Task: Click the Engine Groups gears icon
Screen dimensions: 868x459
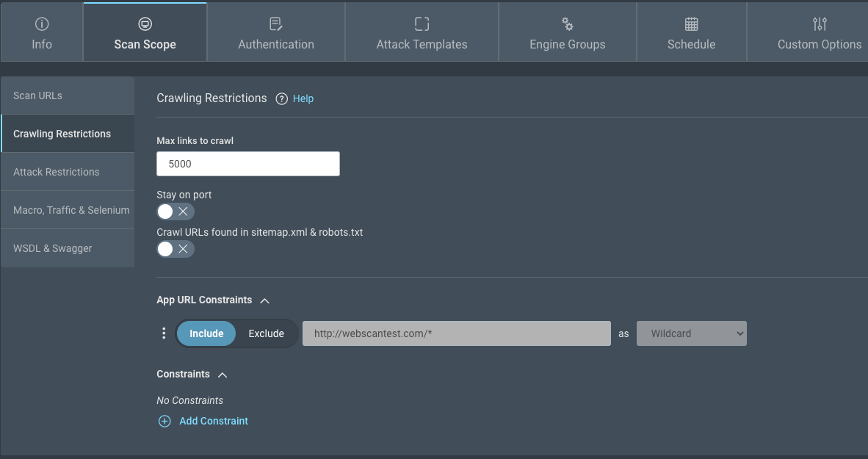Action: [567, 24]
